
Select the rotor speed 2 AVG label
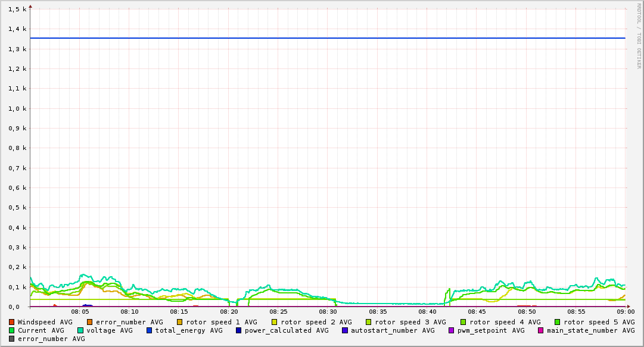point(316,323)
